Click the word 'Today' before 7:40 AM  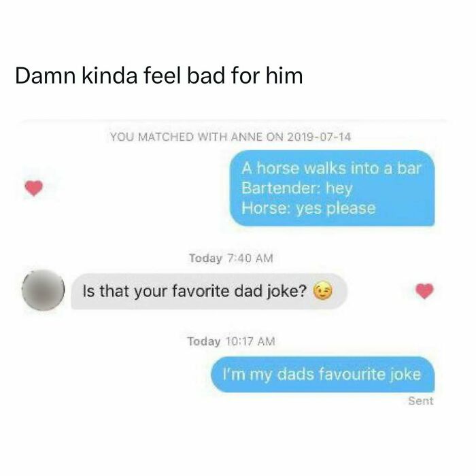coord(205,258)
